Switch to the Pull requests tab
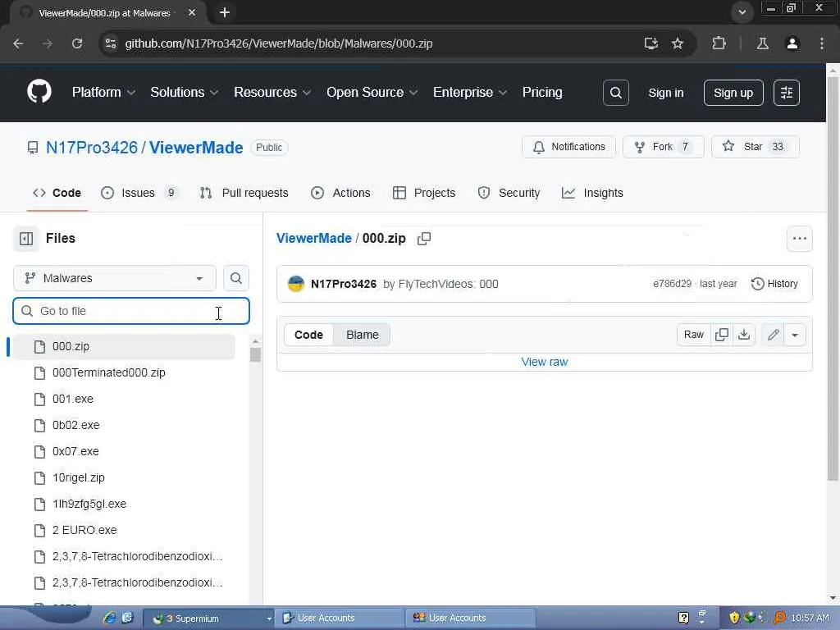Viewport: 840px width, 630px height. pos(244,193)
